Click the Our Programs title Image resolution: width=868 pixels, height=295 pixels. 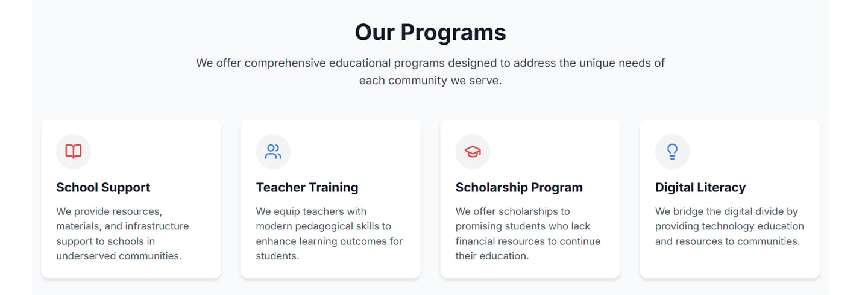[430, 32]
